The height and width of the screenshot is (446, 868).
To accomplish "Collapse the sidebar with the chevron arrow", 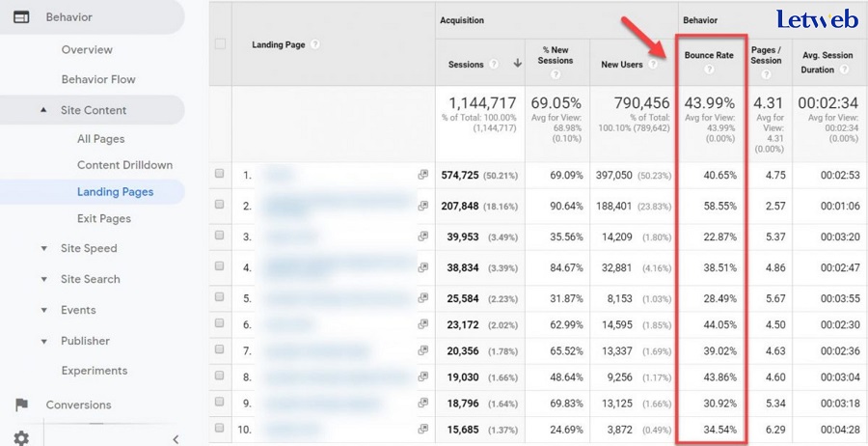I will coord(176,439).
